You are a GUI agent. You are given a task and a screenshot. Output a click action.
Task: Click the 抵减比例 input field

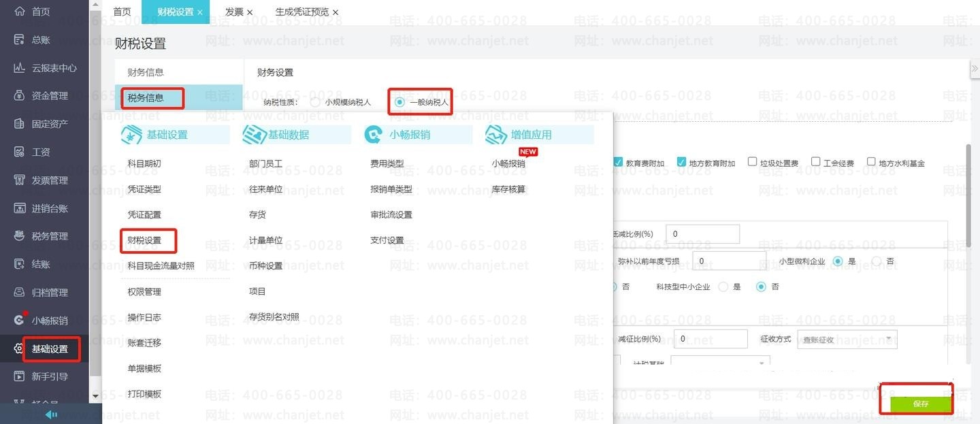pyautogui.click(x=702, y=234)
